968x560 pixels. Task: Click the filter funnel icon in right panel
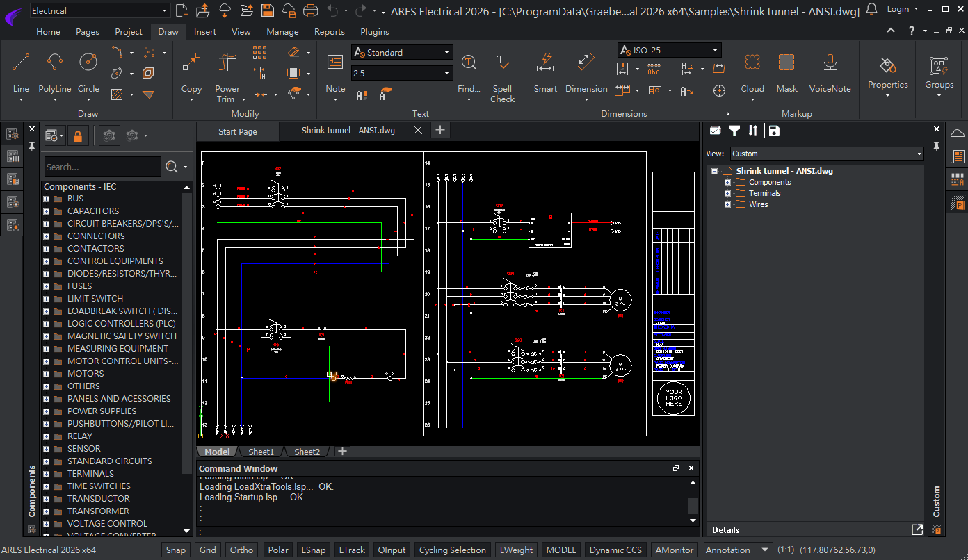pos(734,131)
